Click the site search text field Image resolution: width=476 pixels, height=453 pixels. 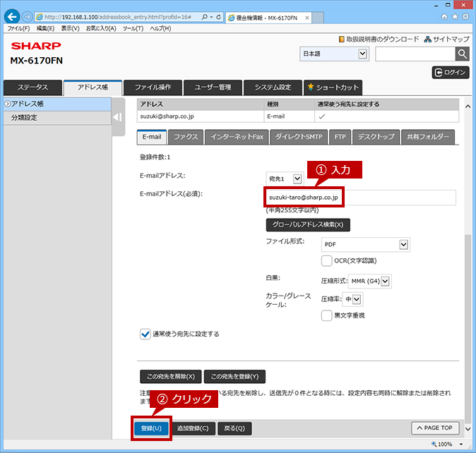tap(415, 54)
